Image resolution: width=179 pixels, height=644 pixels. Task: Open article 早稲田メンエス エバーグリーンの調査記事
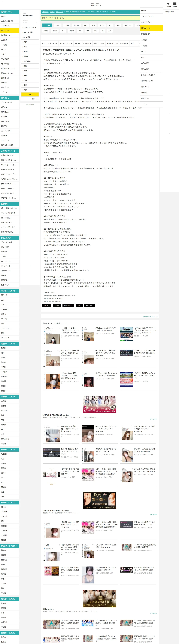pyautogui.click(x=145, y=352)
